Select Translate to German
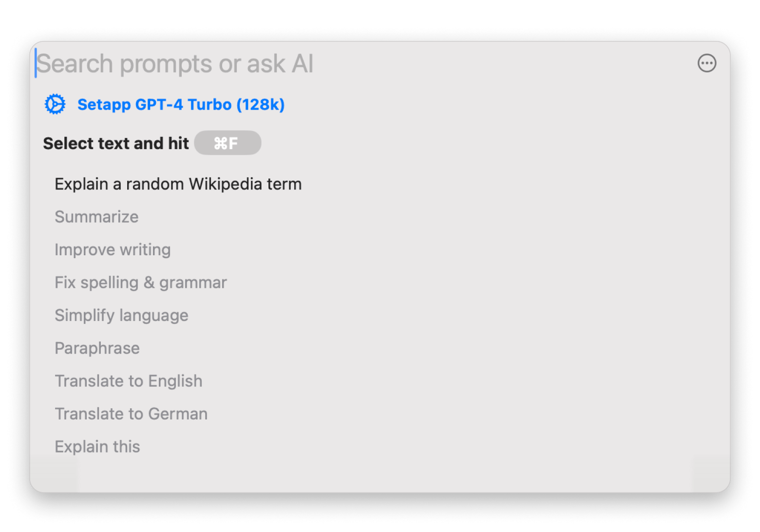760x532 pixels. [x=131, y=414]
